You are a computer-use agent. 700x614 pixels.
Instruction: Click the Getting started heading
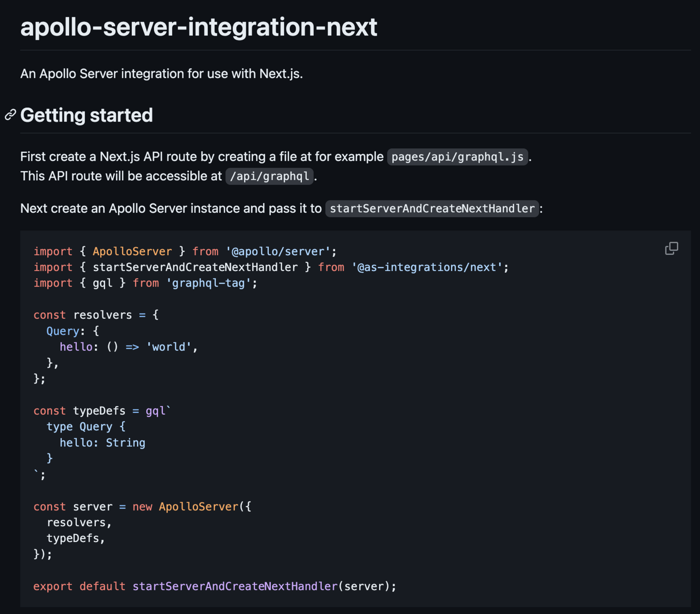tap(86, 115)
